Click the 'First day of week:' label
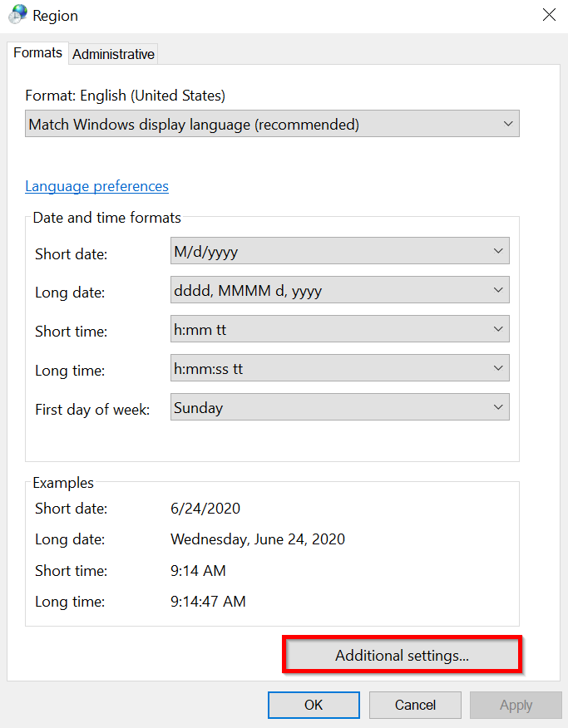 [x=92, y=410]
